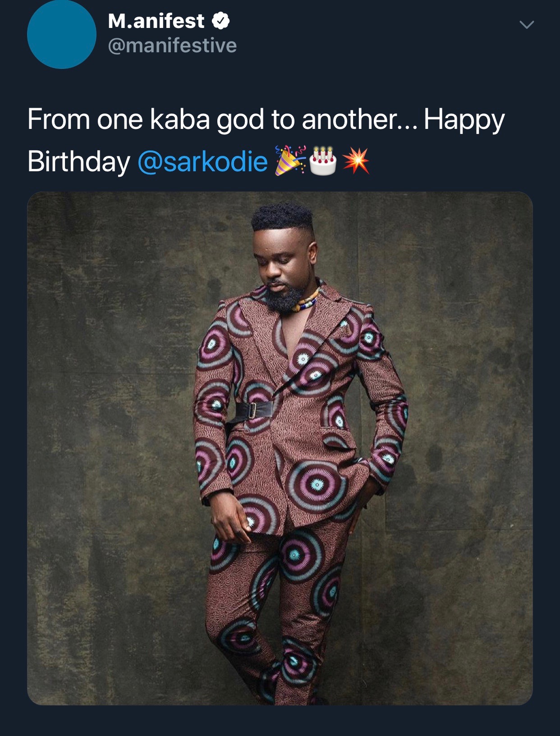
Task: Open the attached photo of the suit
Action: click(x=280, y=448)
